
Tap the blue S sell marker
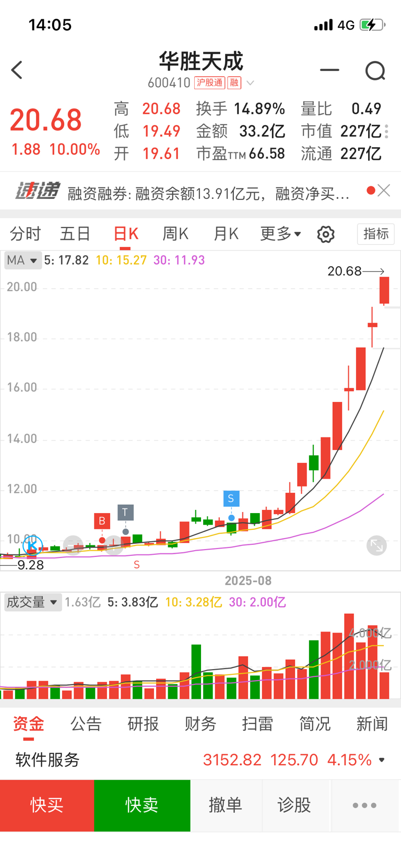point(231,498)
